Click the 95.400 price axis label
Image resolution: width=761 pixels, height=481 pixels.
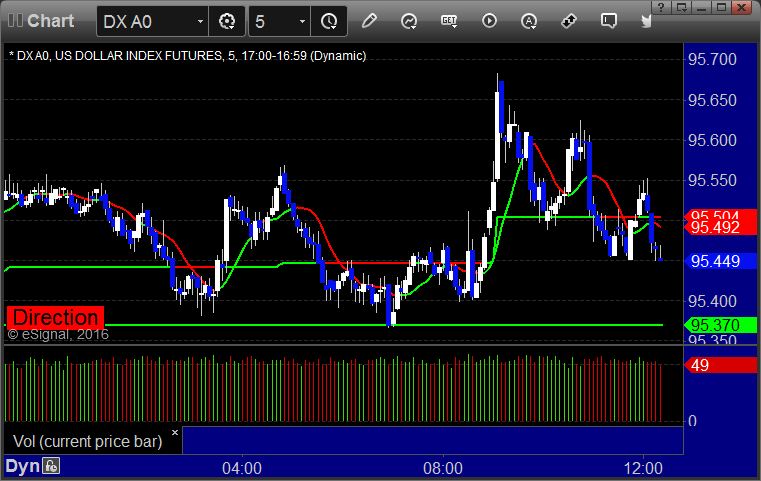point(712,301)
